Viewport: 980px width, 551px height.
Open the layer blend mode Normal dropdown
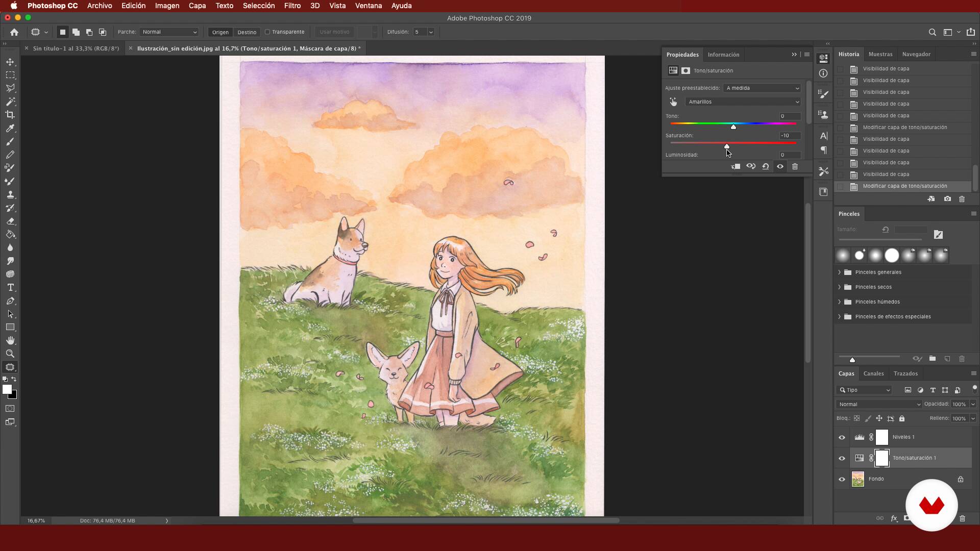(879, 404)
